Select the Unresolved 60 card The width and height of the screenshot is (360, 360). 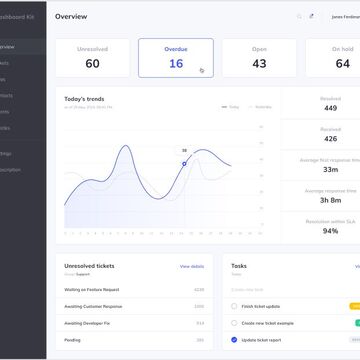tap(92, 58)
